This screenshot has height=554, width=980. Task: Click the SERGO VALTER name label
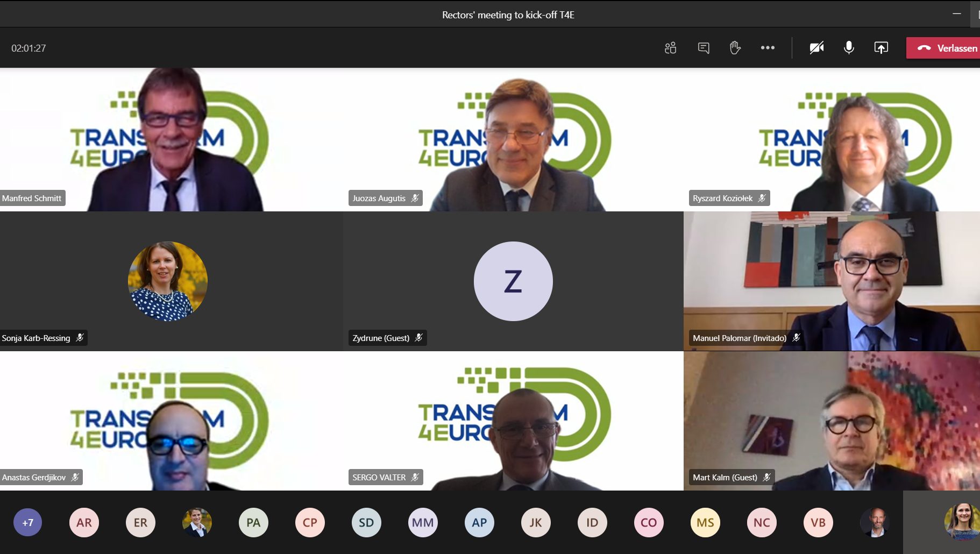coord(385,477)
